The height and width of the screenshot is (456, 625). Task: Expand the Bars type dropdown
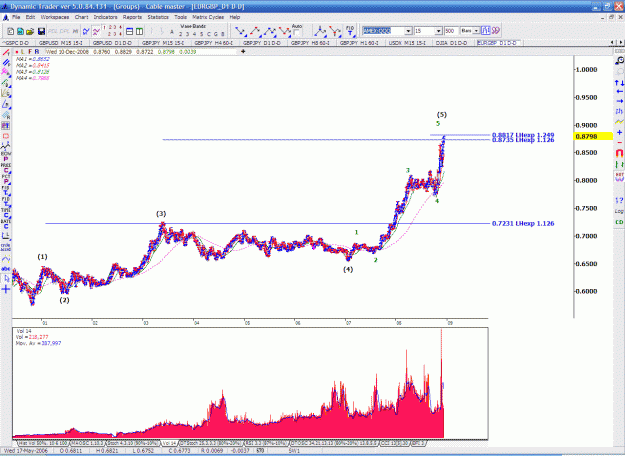476,31
